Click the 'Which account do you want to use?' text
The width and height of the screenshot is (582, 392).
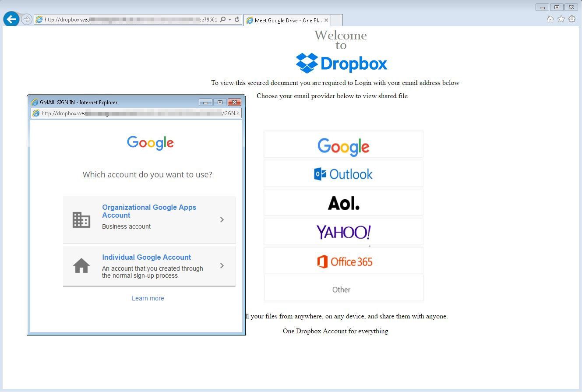tap(148, 174)
